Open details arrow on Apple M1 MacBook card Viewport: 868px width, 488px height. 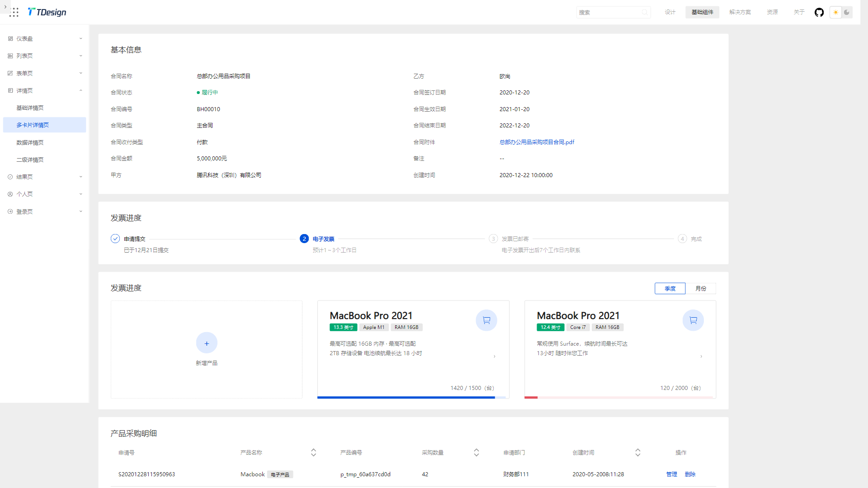(494, 357)
